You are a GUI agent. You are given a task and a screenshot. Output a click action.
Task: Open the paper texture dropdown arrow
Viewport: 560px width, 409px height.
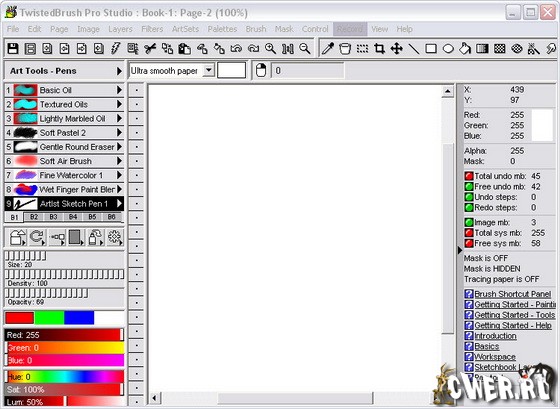(209, 70)
